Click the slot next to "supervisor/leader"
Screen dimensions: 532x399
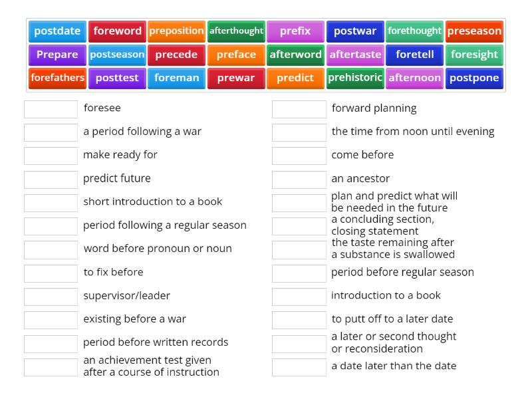point(50,297)
